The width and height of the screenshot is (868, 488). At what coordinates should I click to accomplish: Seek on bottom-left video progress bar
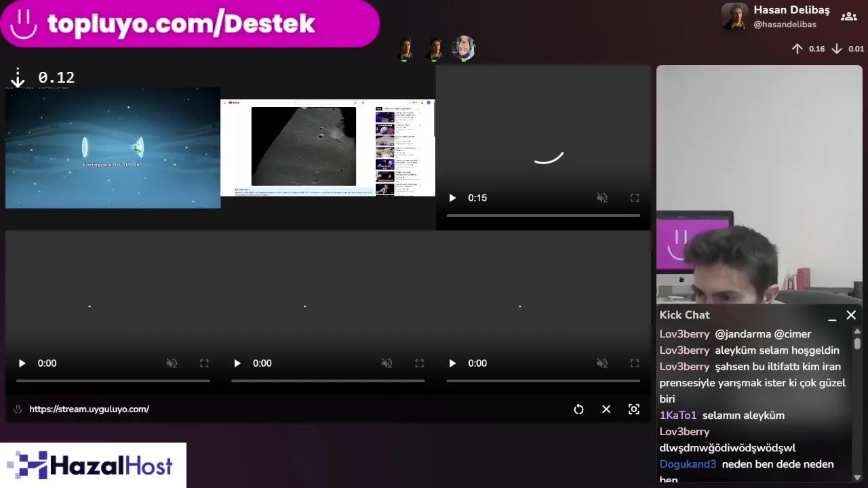(113, 381)
